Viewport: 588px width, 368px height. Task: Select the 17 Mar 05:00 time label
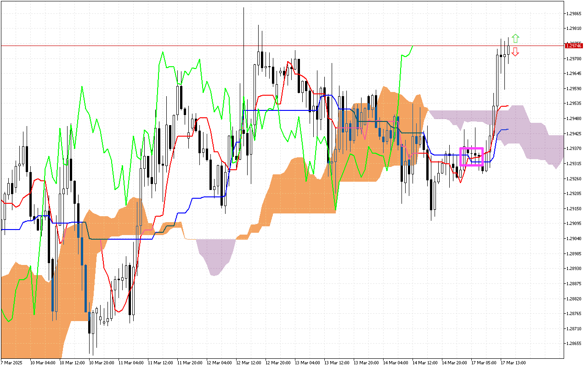click(484, 362)
